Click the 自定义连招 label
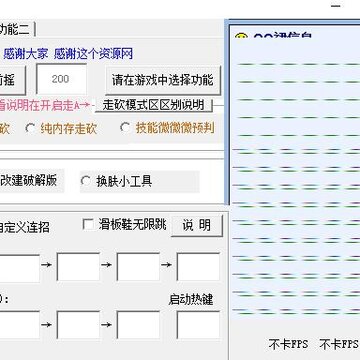This screenshot has width=360, height=360. click(24, 227)
